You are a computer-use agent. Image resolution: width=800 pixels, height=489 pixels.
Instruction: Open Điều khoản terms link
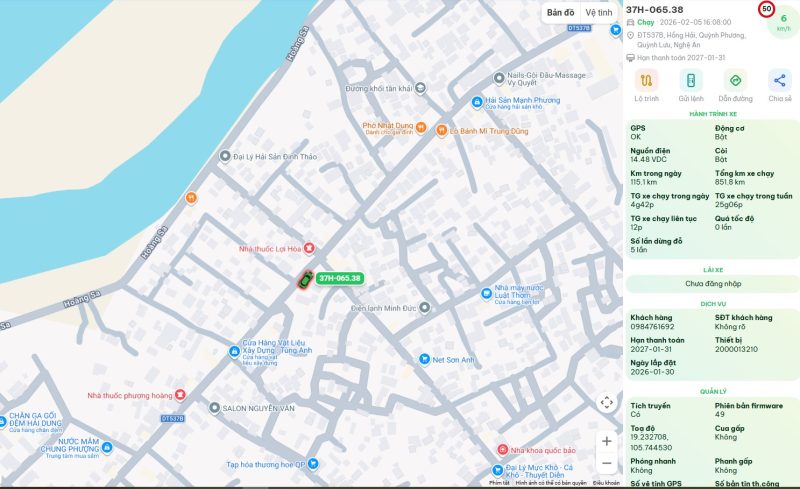coord(606,484)
